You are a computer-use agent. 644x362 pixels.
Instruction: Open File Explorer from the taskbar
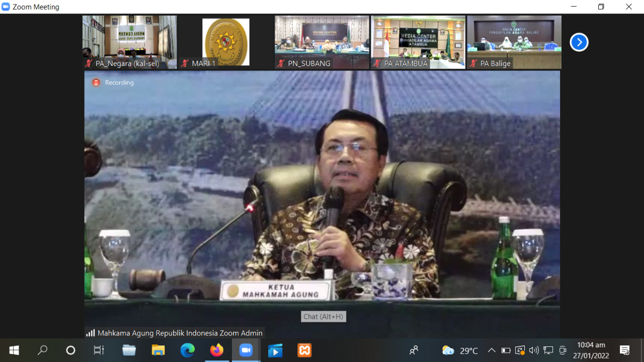click(158, 350)
